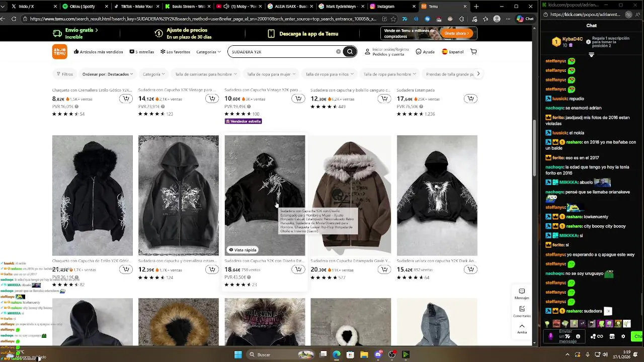
Task: Open the brown fur-hood skull hoodie thumbnail
Action: tap(351, 196)
